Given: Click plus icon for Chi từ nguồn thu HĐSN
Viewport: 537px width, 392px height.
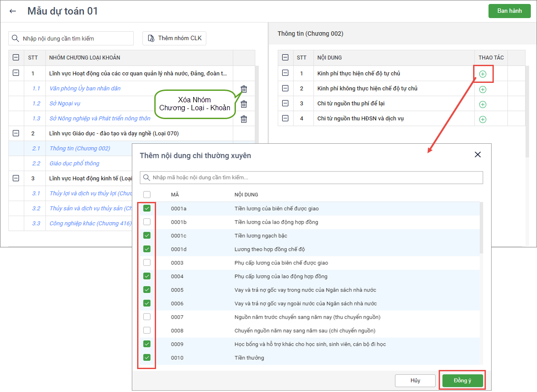Looking at the screenshot, I should pyautogui.click(x=483, y=119).
